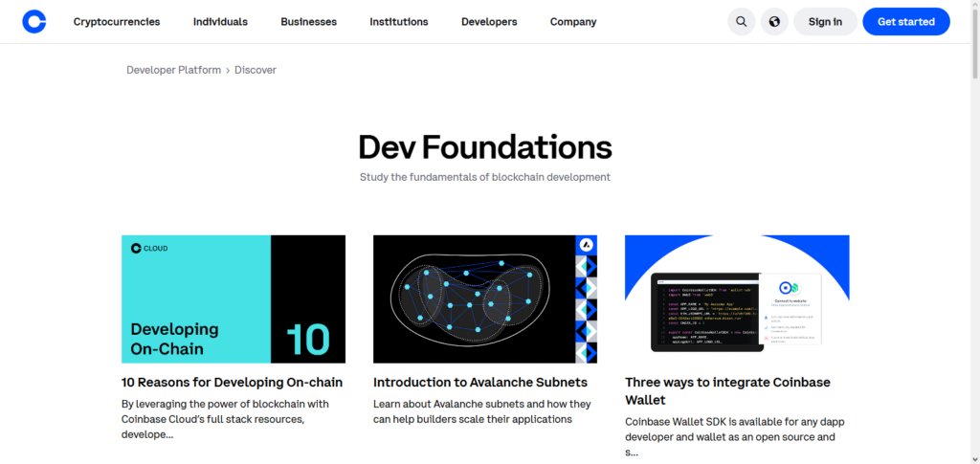Open Three ways to integrate Coinbase Wallet
The height and width of the screenshot is (464, 980).
pyautogui.click(x=727, y=391)
